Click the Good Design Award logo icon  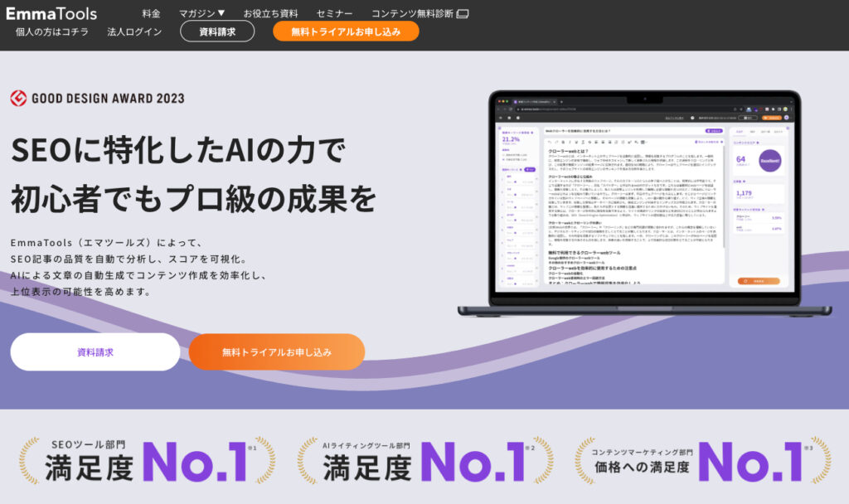(18, 98)
